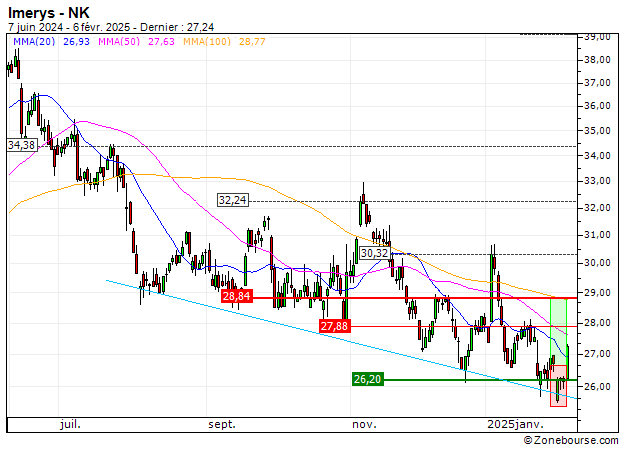
Task: Click the MMA(100) value 28,77
Action: (252, 41)
